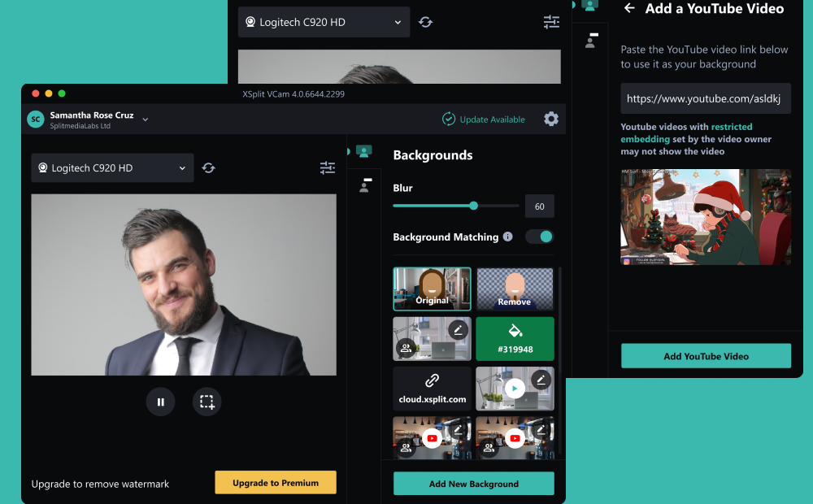Pause the camera preview
813x504 pixels.
coord(161,402)
